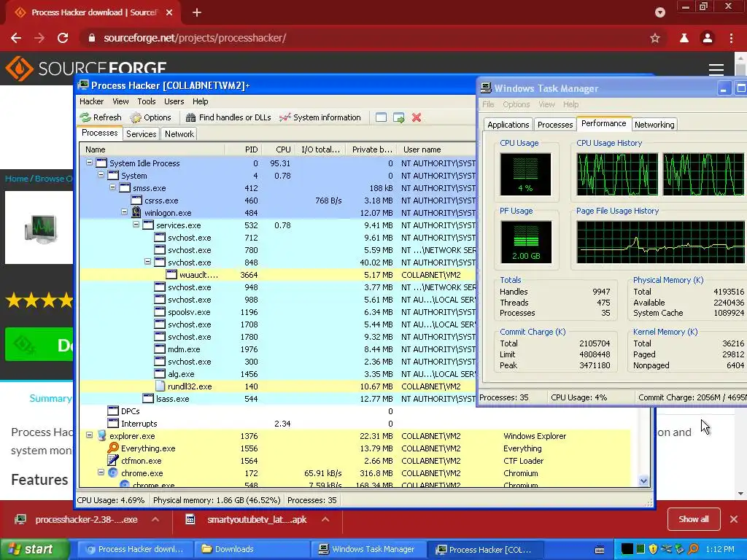The image size is (747, 560).
Task: Collapse winlogon.exe tree node
Action: coord(124,212)
